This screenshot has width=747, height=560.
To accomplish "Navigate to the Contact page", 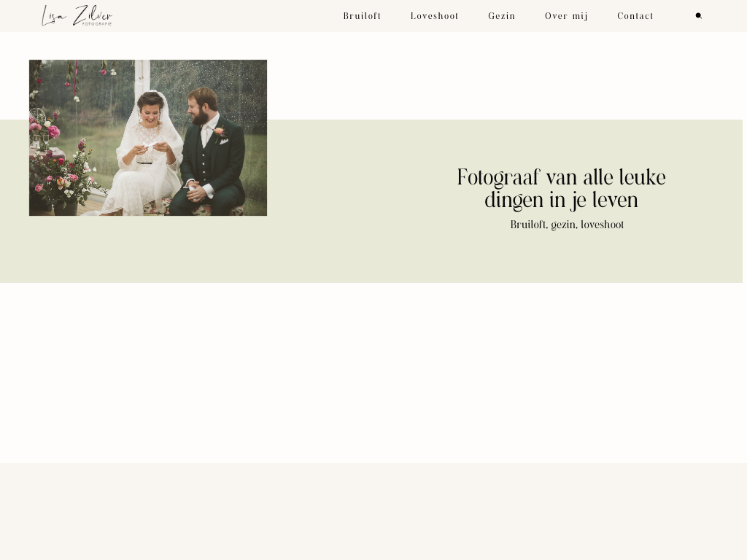I will tap(635, 16).
